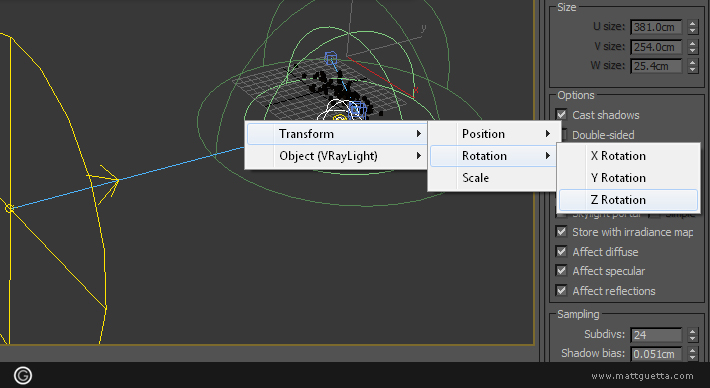This screenshot has width=710, height=388.
Task: Click the Subdivs value field
Action: (656, 335)
